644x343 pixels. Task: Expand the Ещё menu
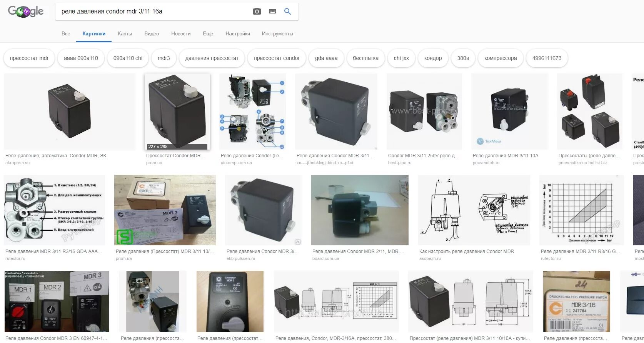click(x=208, y=34)
